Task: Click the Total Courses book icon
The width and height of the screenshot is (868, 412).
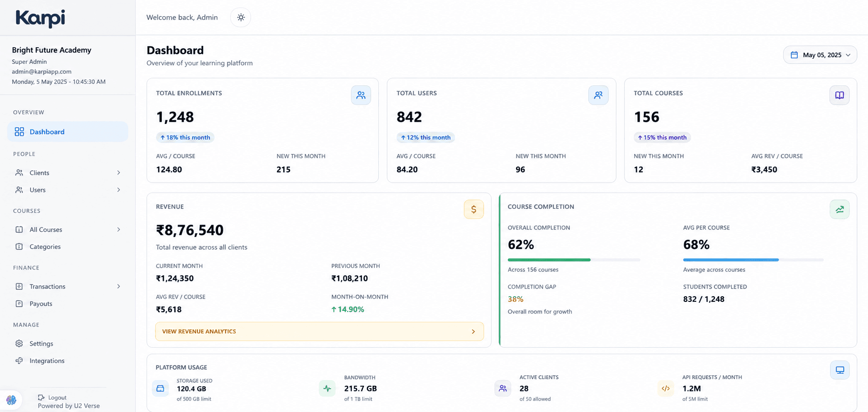Action: [x=839, y=95]
